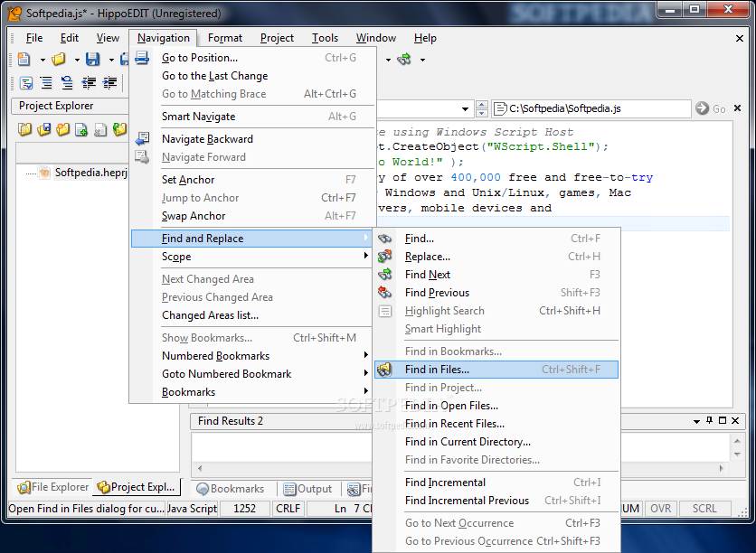
Task: Click Java Script language in status bar
Action: coord(192,508)
